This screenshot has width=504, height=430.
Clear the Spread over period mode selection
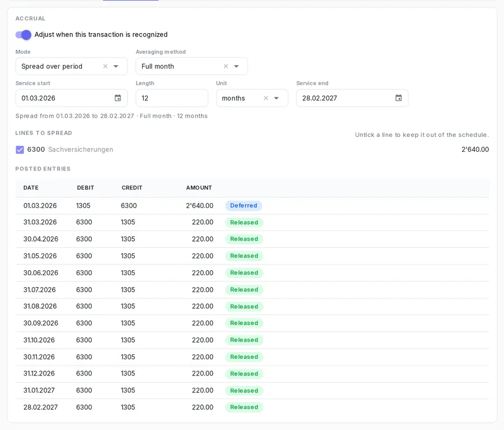(x=105, y=66)
